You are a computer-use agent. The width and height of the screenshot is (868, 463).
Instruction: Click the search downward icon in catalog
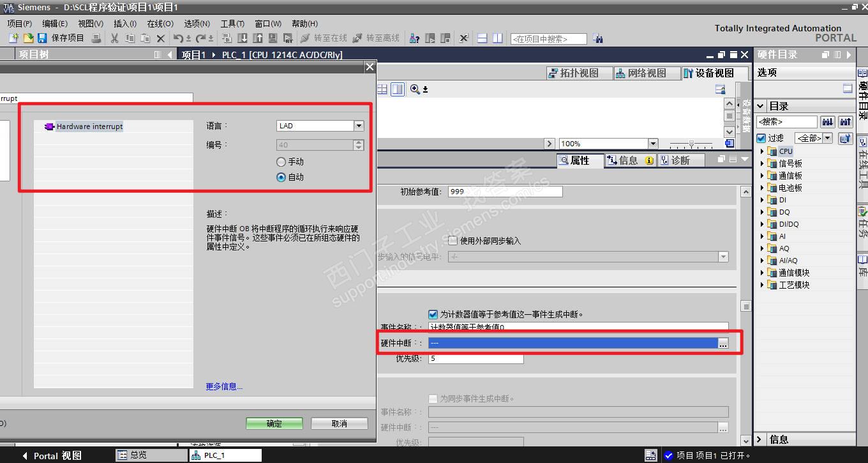[x=828, y=121]
